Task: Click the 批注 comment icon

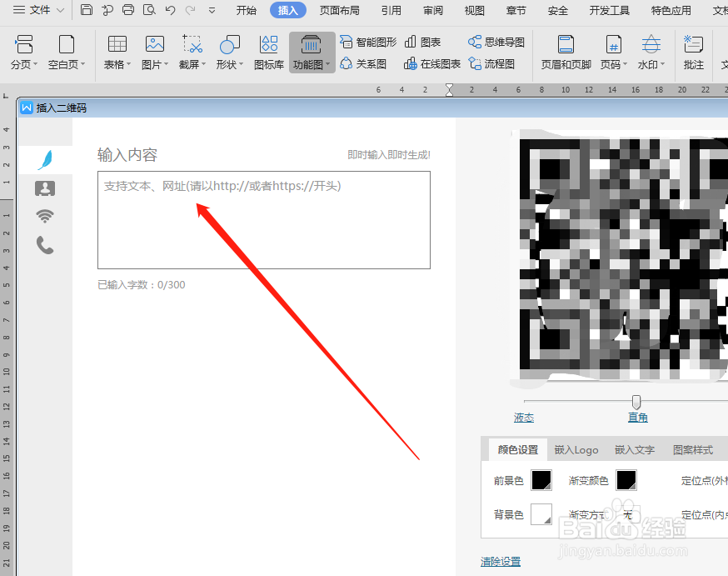Action: (694, 44)
